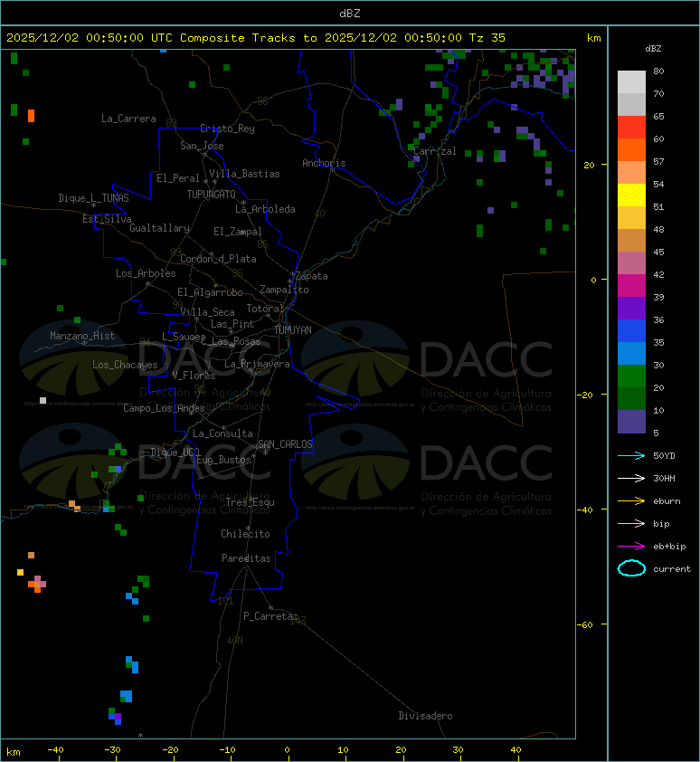Image resolution: width=700 pixels, height=762 pixels.
Task: Click the Tres_Esqu map label
Action: coord(251,502)
